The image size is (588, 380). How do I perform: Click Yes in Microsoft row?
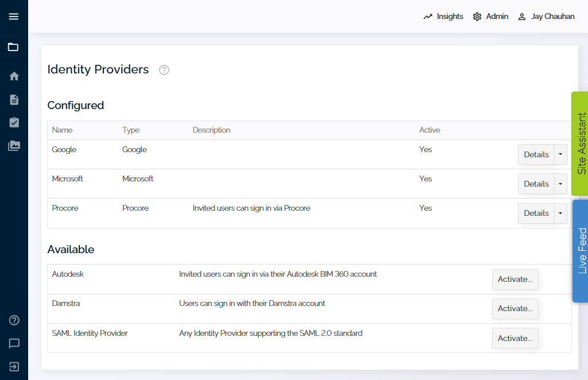pyautogui.click(x=425, y=179)
